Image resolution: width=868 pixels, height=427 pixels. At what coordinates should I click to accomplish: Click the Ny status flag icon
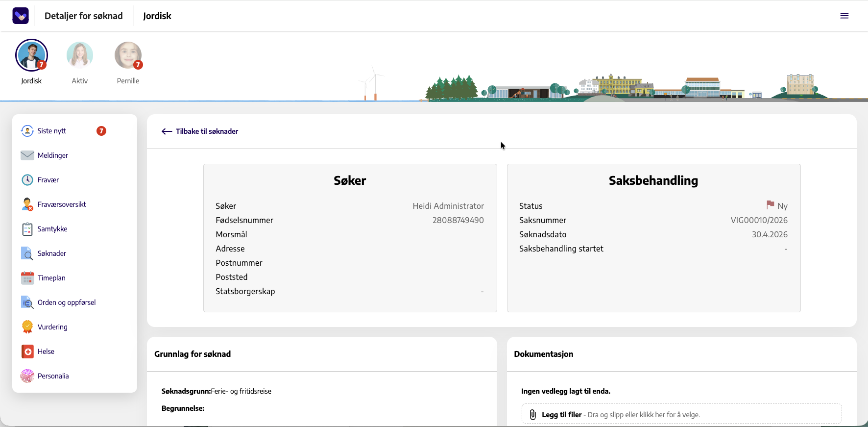(771, 205)
